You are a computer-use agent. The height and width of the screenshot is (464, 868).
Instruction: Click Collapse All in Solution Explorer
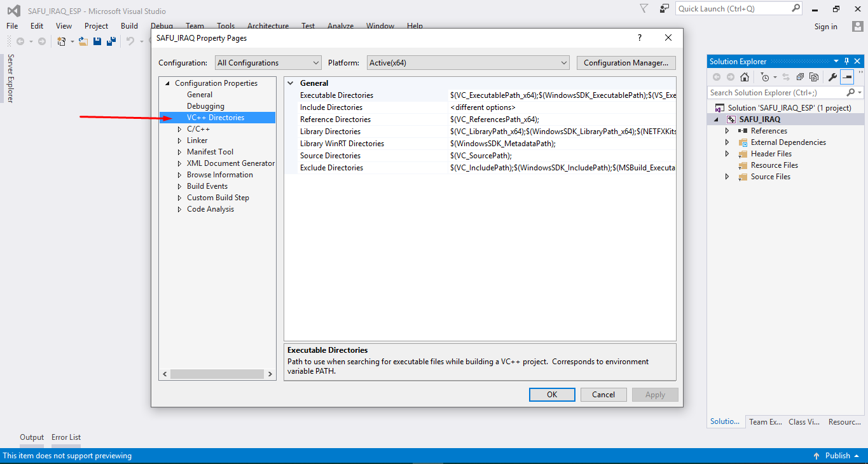point(799,77)
